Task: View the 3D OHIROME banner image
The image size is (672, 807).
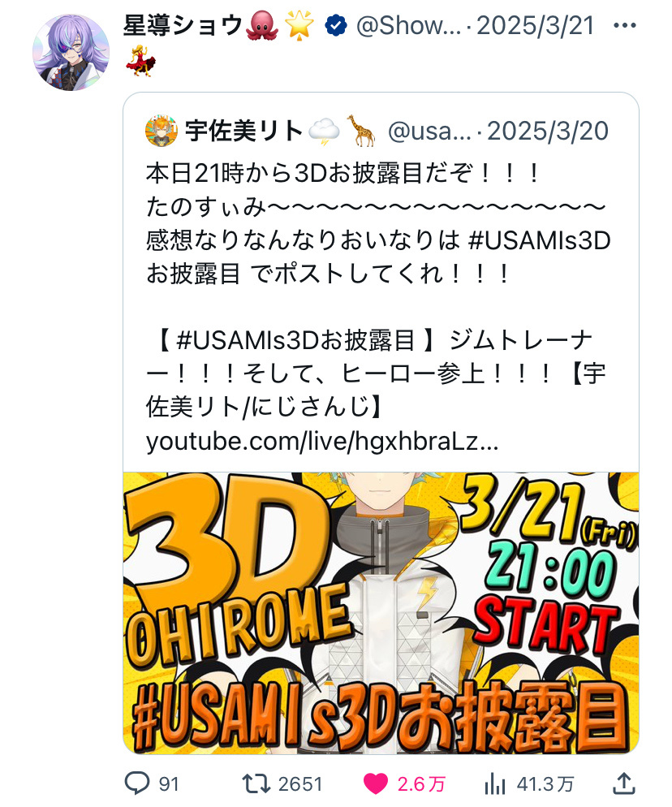Action: coord(381,613)
